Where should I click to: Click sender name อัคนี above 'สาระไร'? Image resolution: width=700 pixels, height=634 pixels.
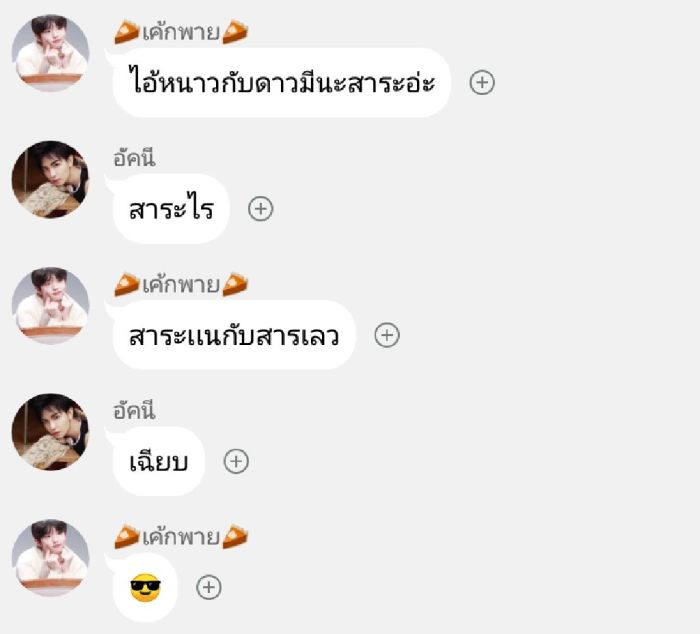134,158
